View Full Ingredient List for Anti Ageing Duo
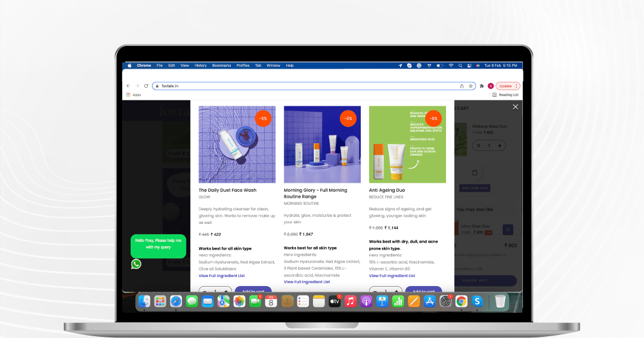 coord(392,276)
